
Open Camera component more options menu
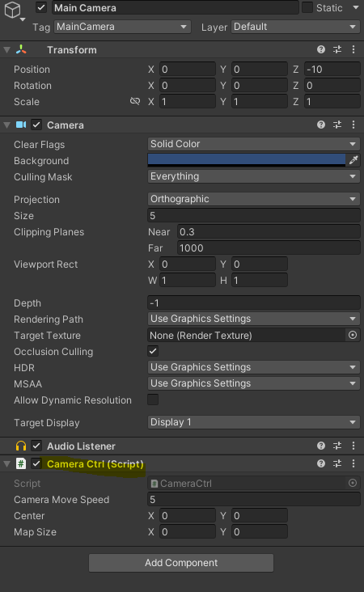tap(353, 125)
